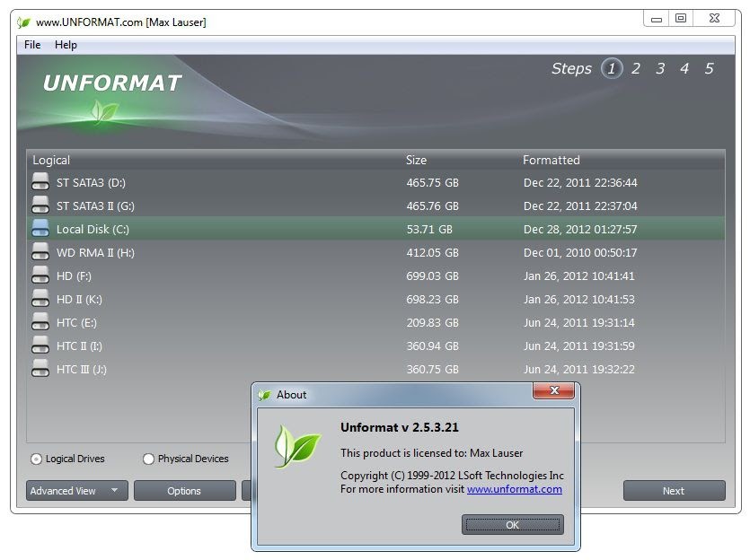Close the About dialog with the X

tap(554, 390)
